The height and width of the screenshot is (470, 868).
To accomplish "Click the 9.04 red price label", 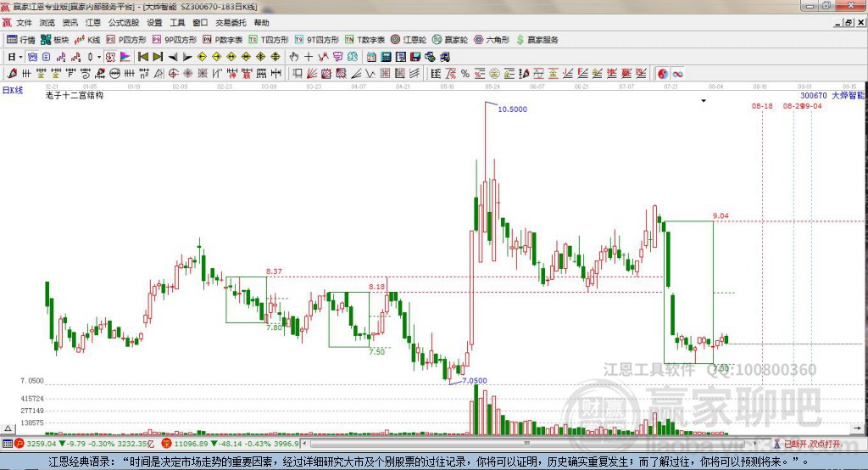I will point(721,215).
